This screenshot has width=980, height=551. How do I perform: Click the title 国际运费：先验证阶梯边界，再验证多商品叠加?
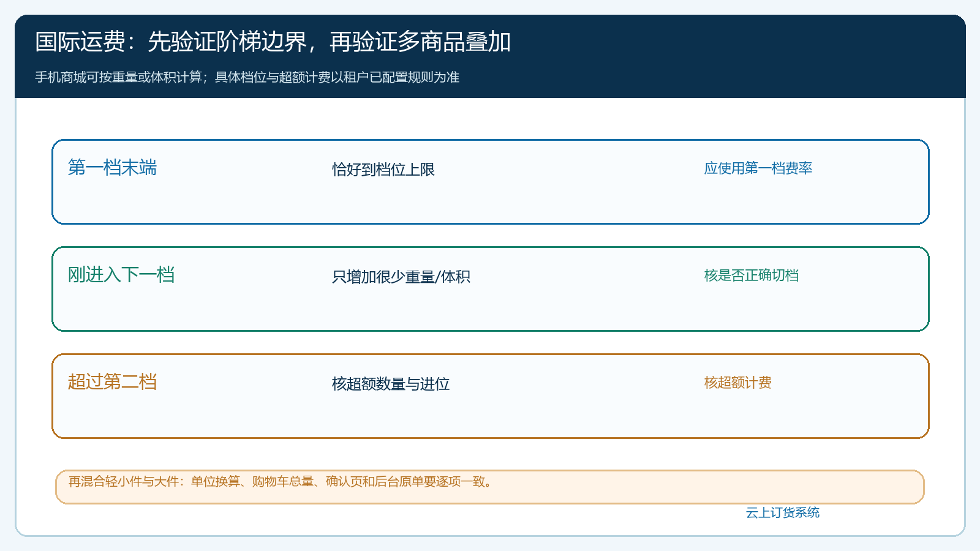click(273, 42)
